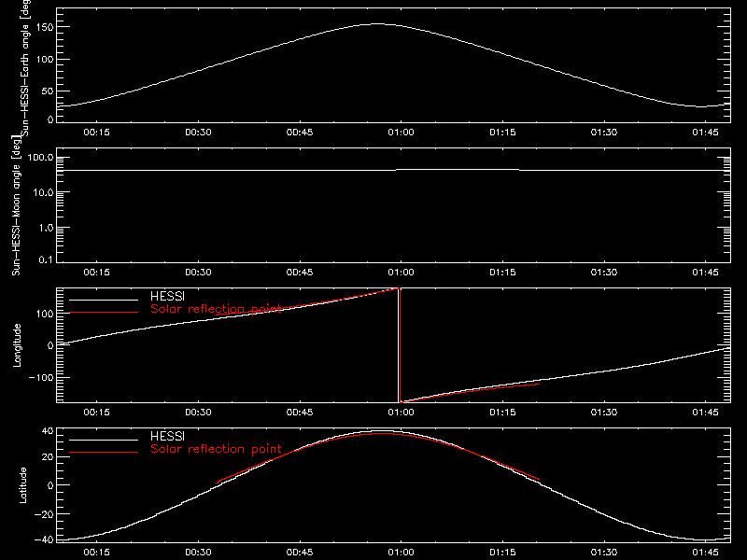
Task: Click white HESSI legend line in Longitude plot
Action: (x=104, y=300)
